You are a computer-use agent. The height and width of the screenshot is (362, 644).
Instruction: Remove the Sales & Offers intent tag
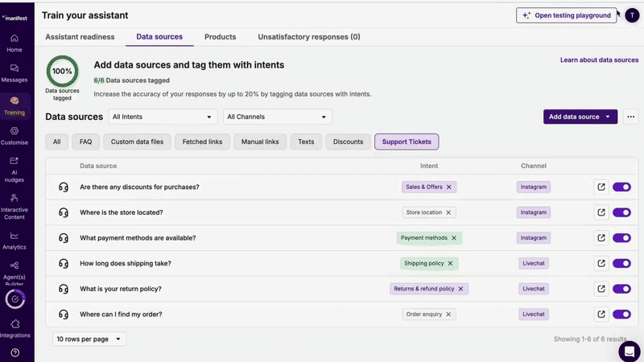point(449,187)
